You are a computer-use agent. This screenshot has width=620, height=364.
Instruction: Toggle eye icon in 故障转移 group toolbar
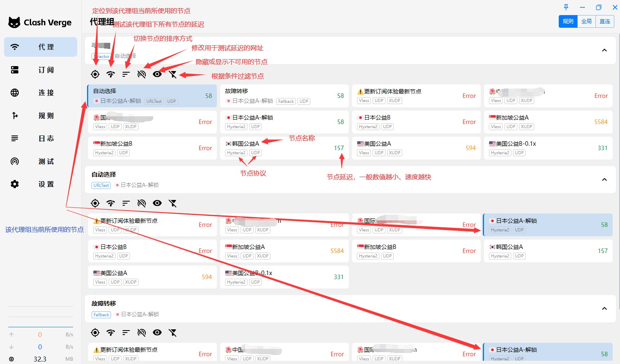pyautogui.click(x=157, y=333)
